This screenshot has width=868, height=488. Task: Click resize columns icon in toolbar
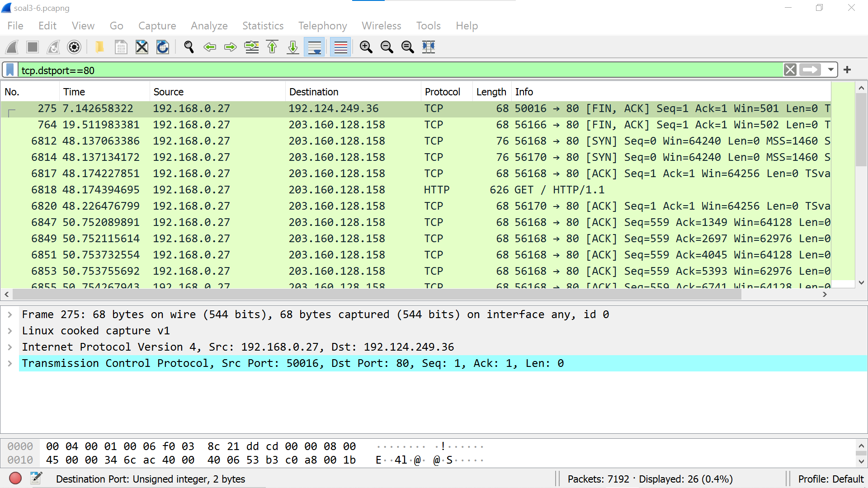tap(428, 47)
